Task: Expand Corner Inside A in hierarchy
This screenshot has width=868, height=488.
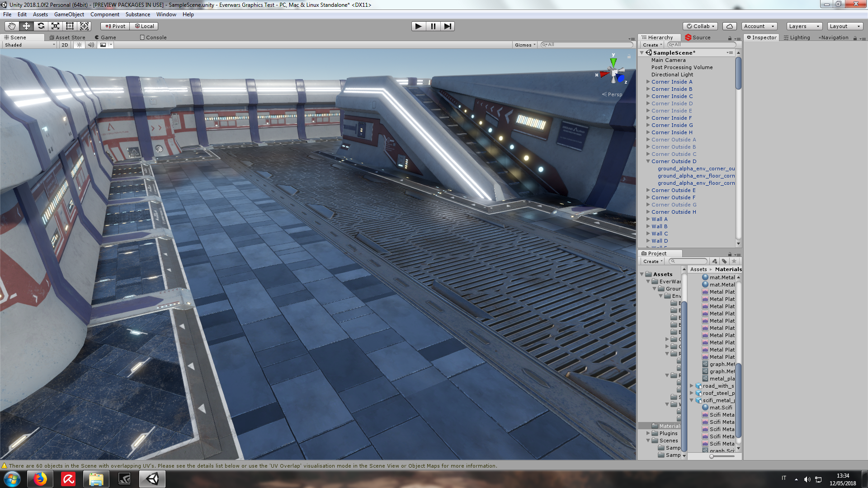Action: tap(648, 82)
